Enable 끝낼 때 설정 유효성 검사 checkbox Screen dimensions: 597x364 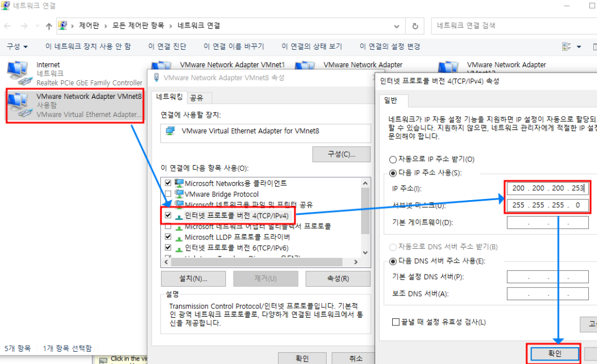(396, 322)
